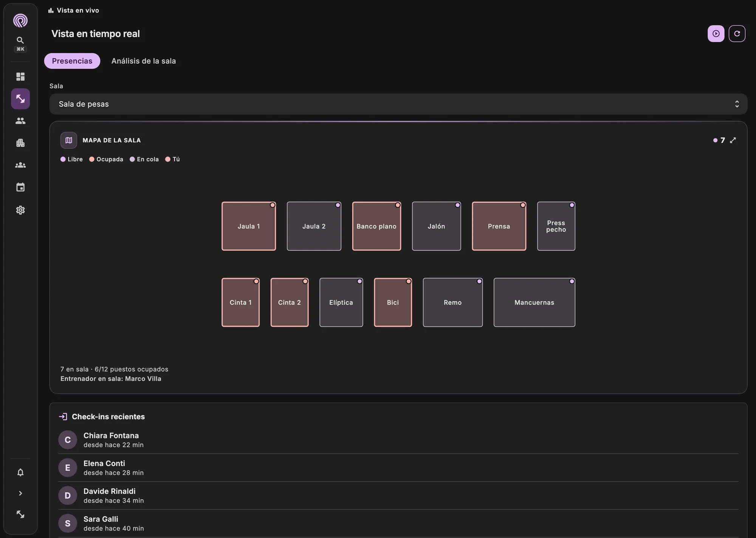756x538 pixels.
Task: Click the Ocupada legend color dot
Action: coord(92,159)
